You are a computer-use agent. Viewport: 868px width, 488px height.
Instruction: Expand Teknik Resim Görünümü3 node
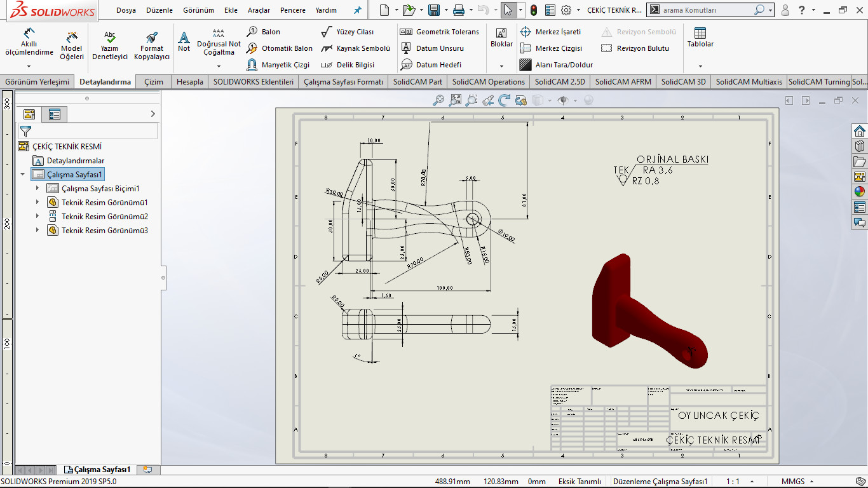point(37,230)
